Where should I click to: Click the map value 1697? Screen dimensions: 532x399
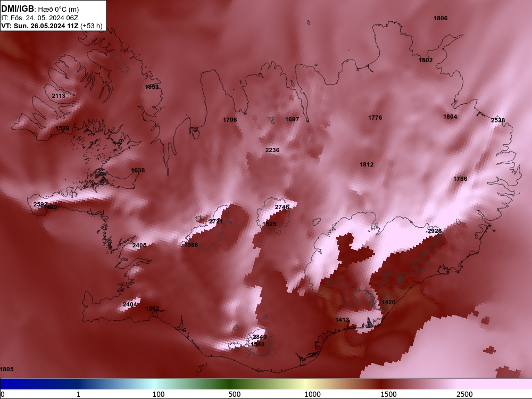point(292,119)
